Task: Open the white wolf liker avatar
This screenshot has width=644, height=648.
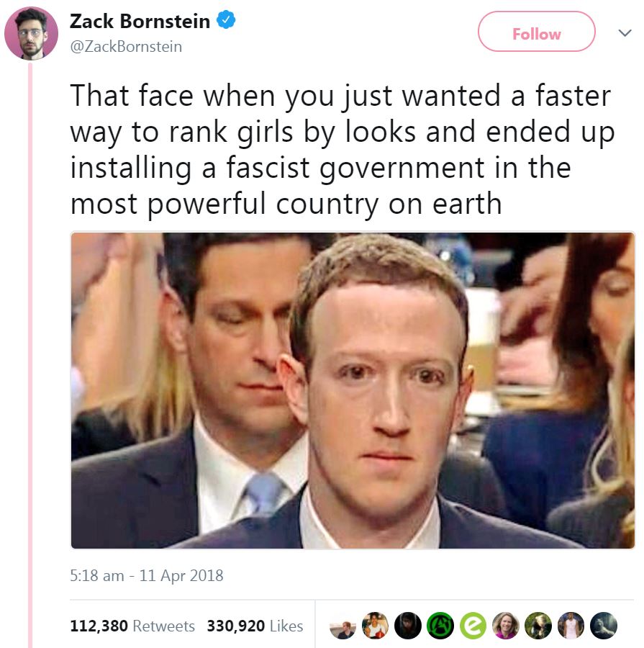Action: click(604, 625)
